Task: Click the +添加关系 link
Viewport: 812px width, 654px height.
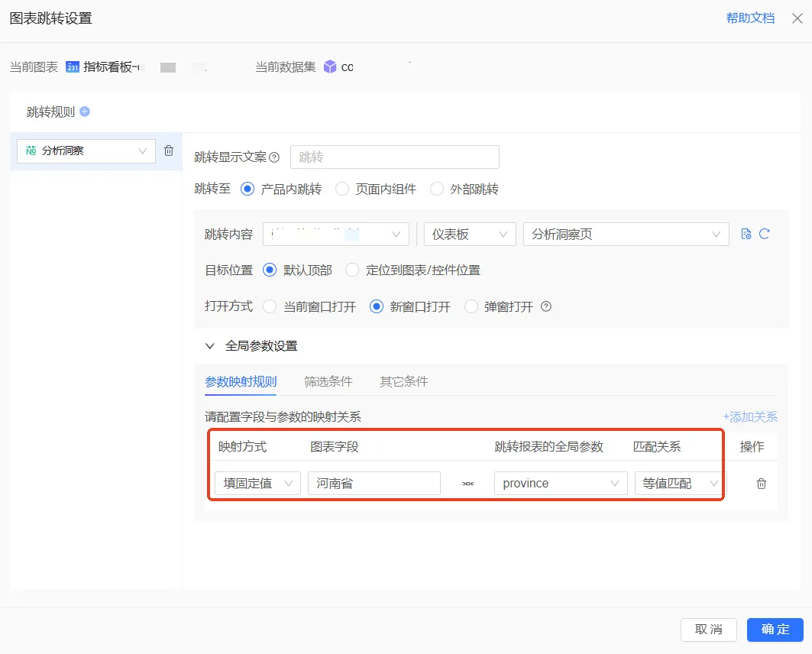Action: coord(750,417)
